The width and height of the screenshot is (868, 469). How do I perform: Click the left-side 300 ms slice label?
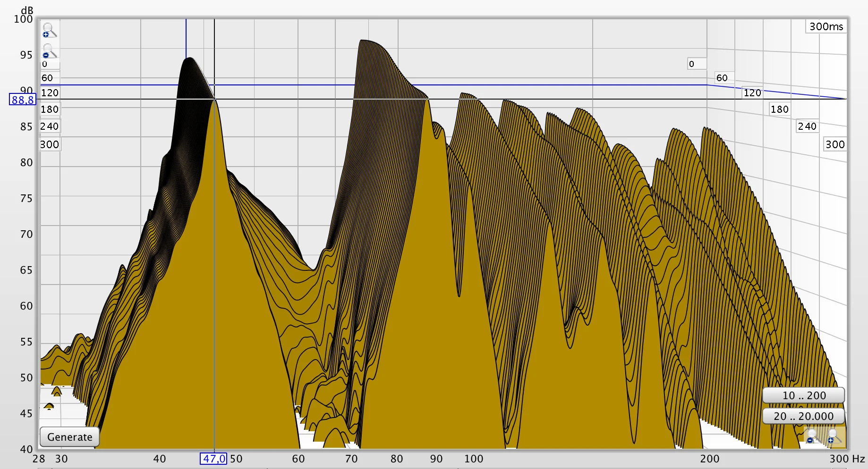click(49, 144)
